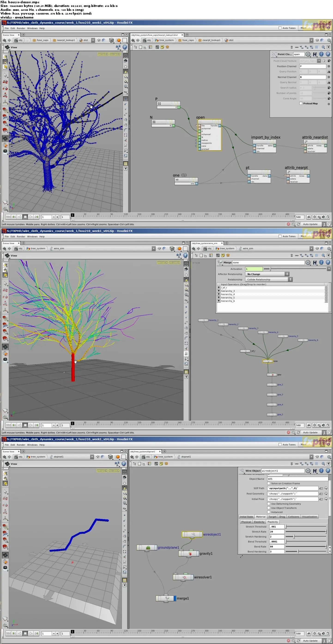Image resolution: width=333 pixels, height=644 pixels.
Task: Click the Position Channel input field
Action: (x=312, y=66)
